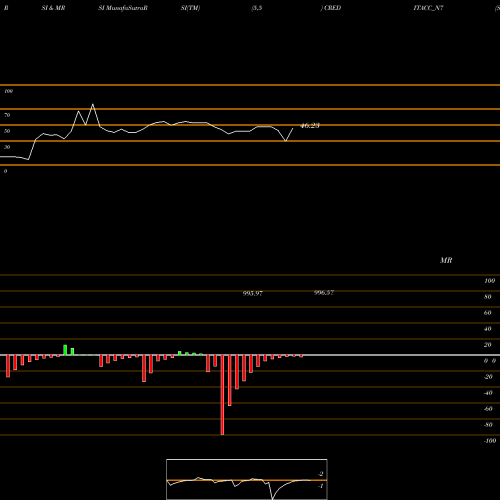The height and width of the screenshot is (500, 500).
Task: Click the 70 level on RSI axis
Action: (x=7, y=115)
